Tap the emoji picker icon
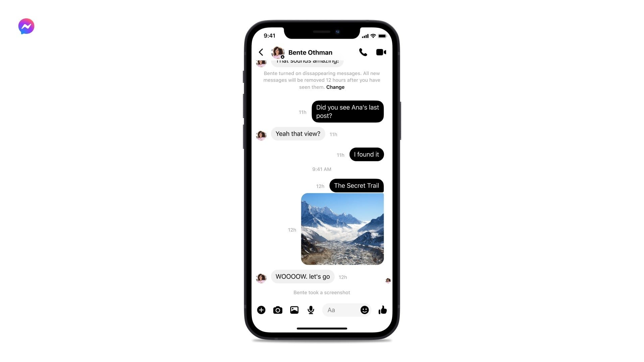644x362 pixels. click(x=365, y=310)
